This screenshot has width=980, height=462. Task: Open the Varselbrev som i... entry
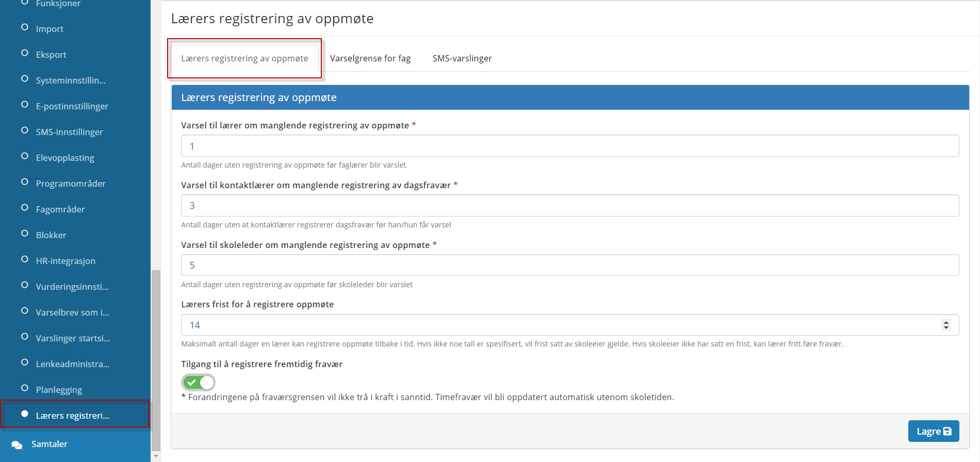[72, 312]
